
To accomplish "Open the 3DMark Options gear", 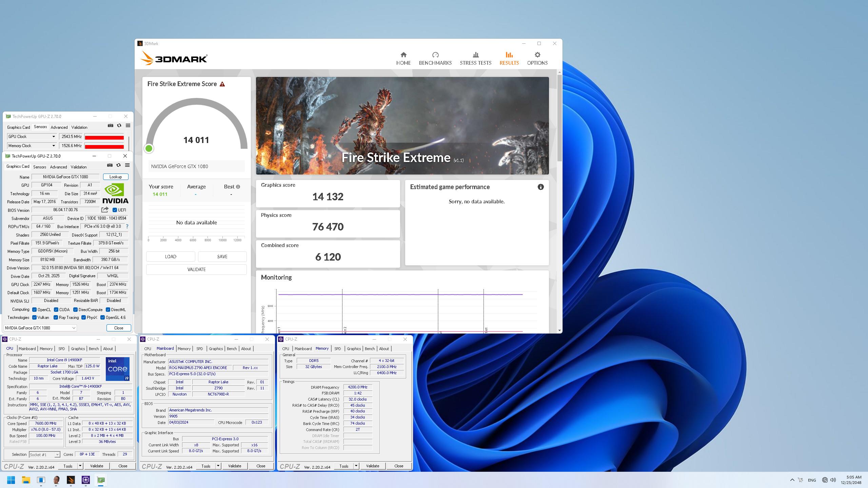I will tap(537, 55).
